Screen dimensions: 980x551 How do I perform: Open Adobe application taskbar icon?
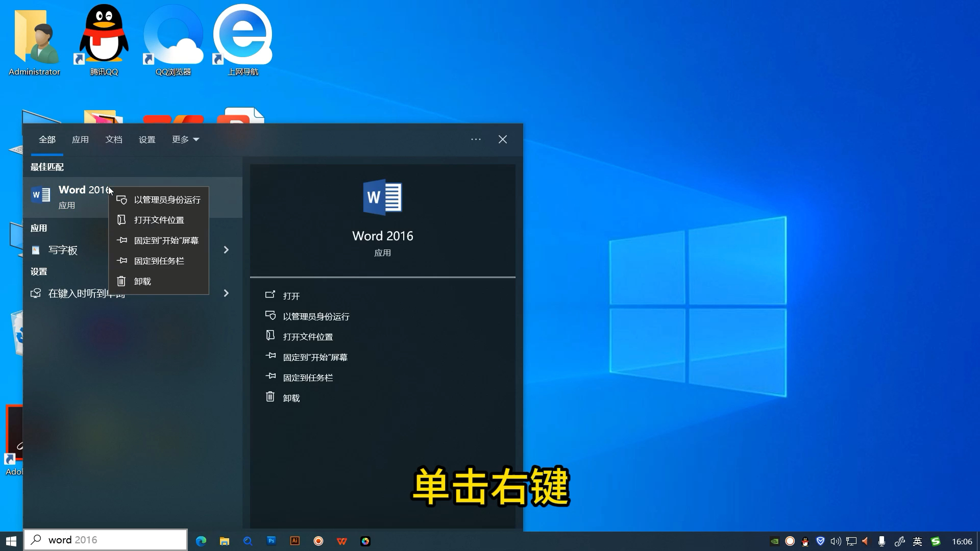point(296,540)
